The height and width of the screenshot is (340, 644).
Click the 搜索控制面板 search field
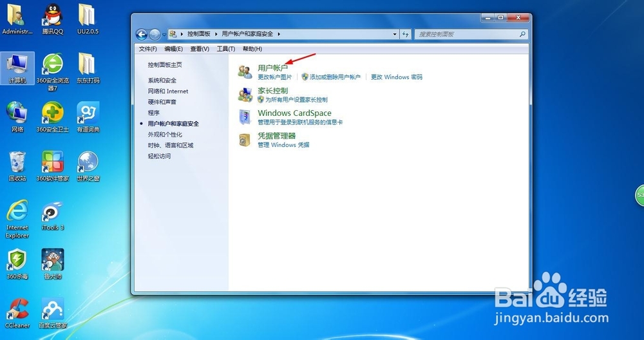471,35
